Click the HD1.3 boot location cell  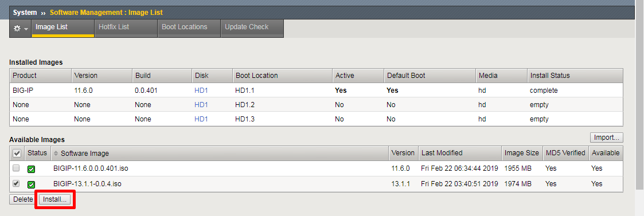(x=245, y=119)
